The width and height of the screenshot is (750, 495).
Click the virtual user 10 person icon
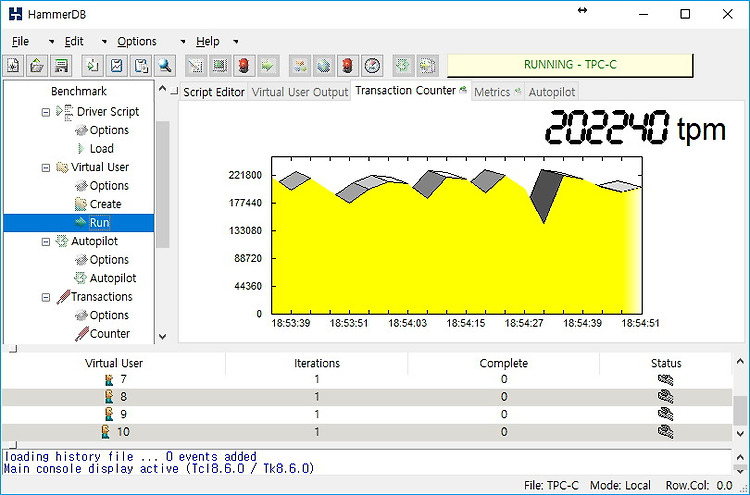pyautogui.click(x=106, y=432)
